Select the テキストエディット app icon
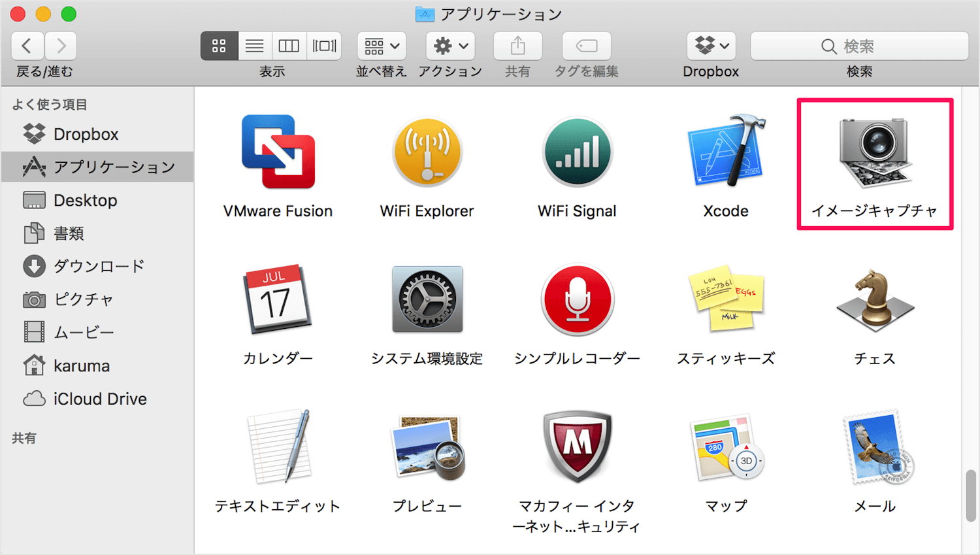The image size is (980, 555). coord(280,446)
